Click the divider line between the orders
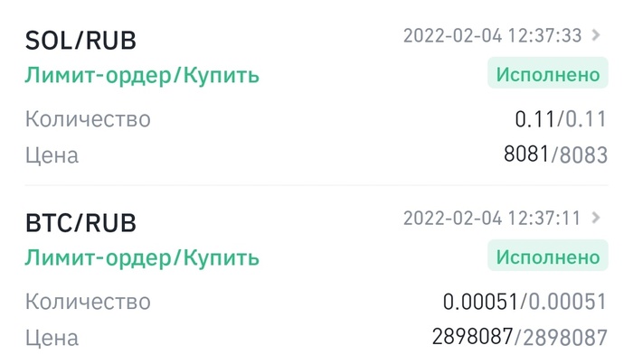 click(316, 186)
